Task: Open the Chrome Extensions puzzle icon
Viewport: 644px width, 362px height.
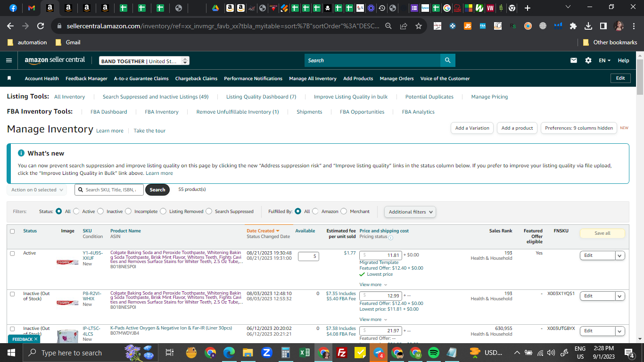Action: coord(573,26)
